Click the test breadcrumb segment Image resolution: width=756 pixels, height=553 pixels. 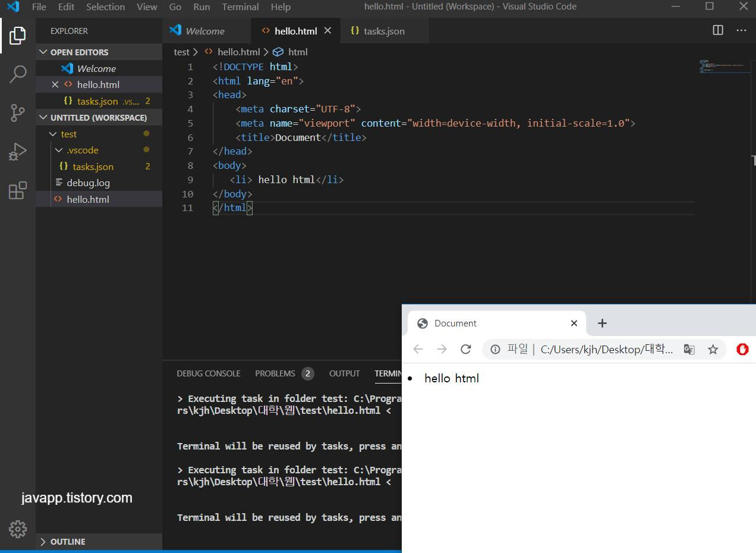point(181,52)
